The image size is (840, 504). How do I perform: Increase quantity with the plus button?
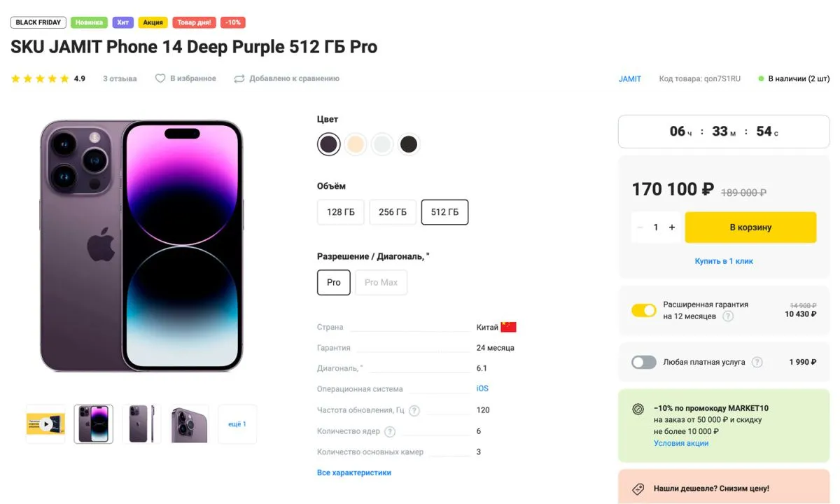[672, 227]
